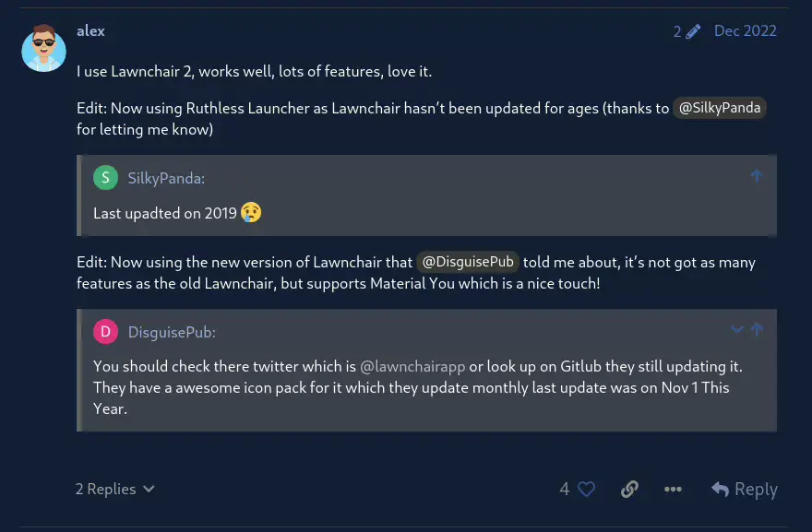Jump to DisguisePub's quoted post arrow
This screenshot has width=812, height=532.
coord(757,329)
